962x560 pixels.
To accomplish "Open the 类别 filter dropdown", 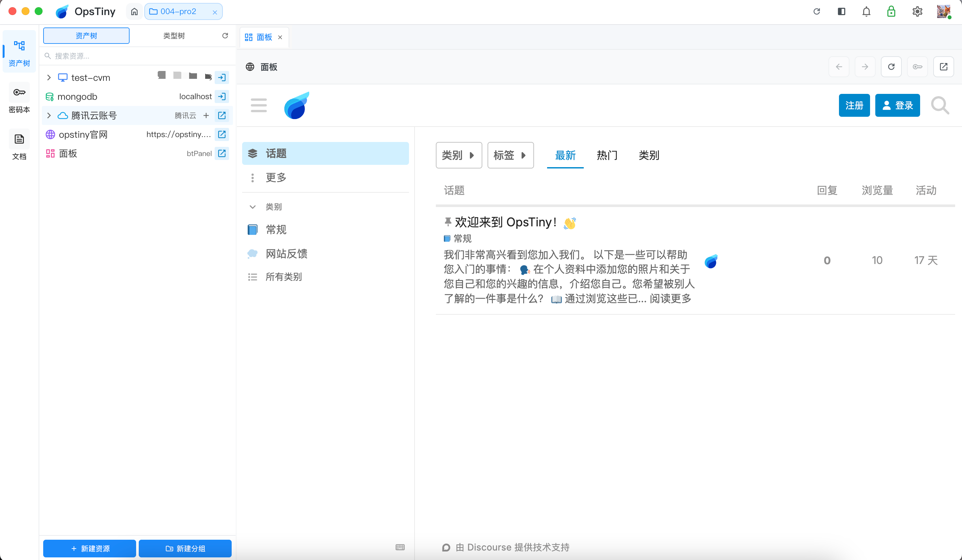I will (x=459, y=155).
